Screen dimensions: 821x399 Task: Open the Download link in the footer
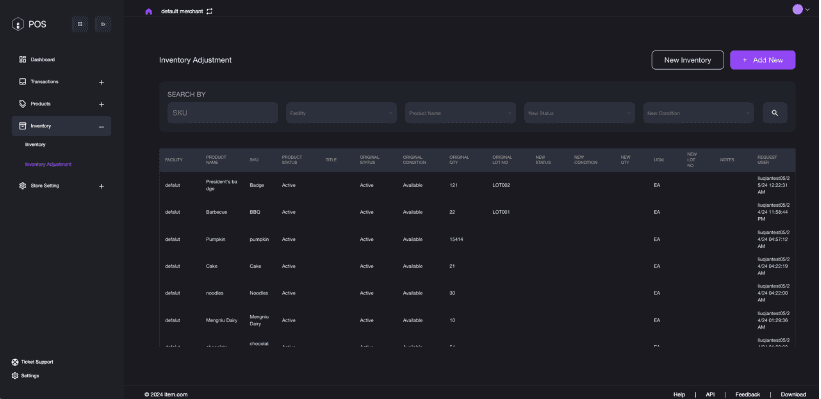coord(793,394)
